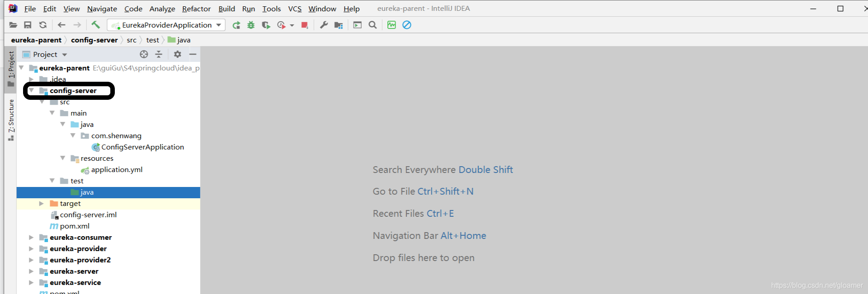Build project with the hammer icon

point(95,24)
